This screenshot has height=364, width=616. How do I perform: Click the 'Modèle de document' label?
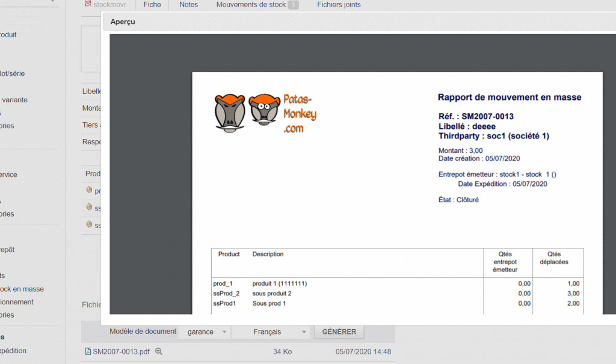[143, 332]
